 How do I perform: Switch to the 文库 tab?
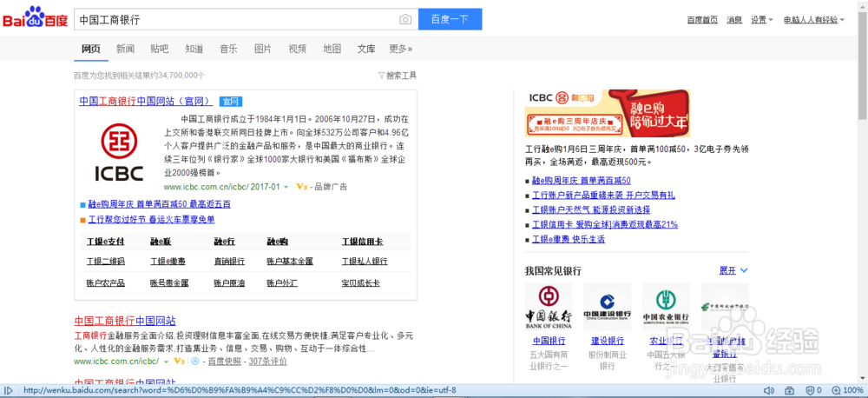click(x=366, y=49)
